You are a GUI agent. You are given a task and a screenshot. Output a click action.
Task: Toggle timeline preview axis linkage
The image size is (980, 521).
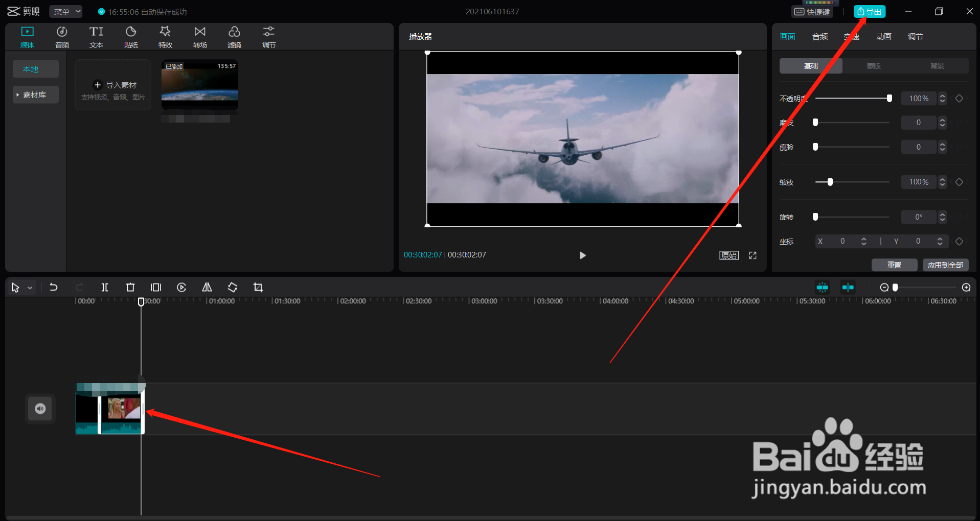pos(848,288)
